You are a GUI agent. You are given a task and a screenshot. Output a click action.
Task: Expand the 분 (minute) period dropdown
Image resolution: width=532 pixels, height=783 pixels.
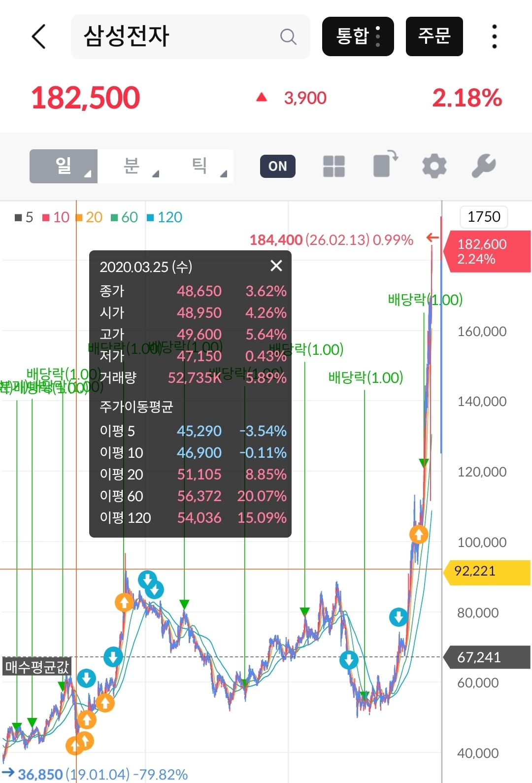[132, 166]
